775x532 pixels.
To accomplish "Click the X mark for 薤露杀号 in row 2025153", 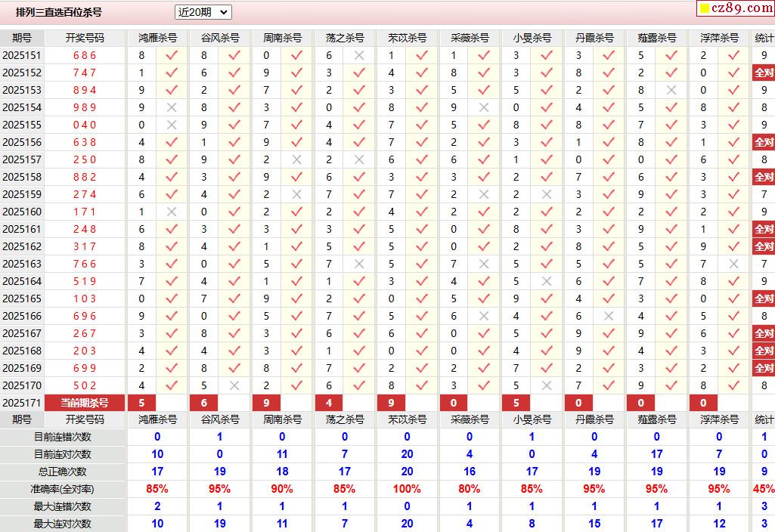I will [671, 90].
